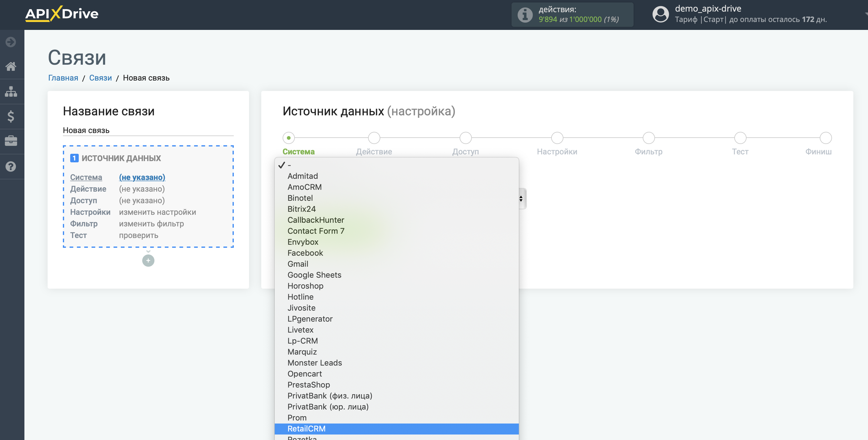
Task: Choose Lp-CRM from system list
Action: coord(396,341)
